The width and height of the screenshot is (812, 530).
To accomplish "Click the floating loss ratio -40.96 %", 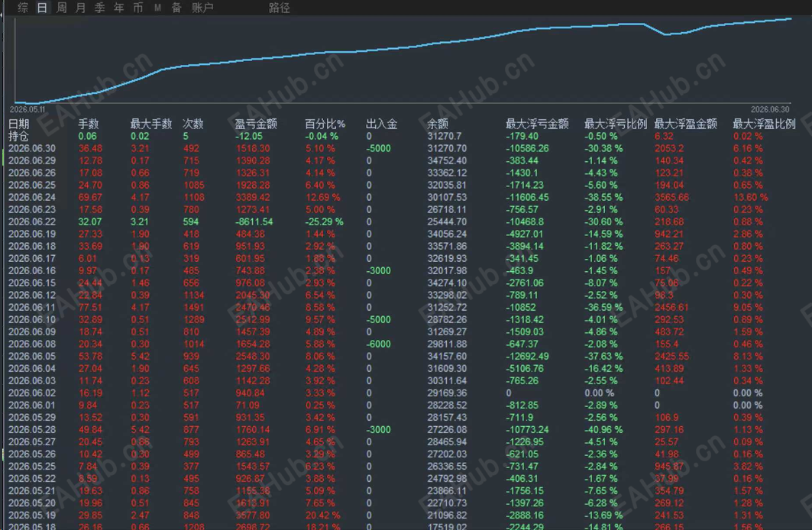I will 603,430.
